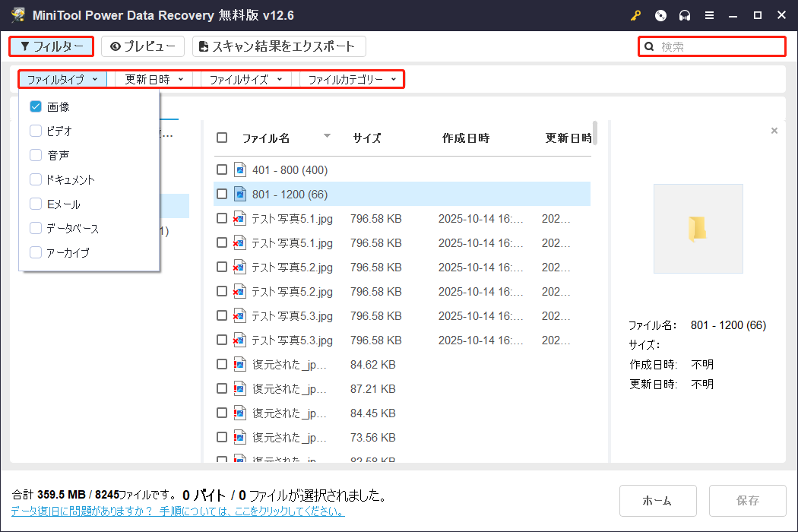The image size is (798, 532).
Task: Open the ファイルカテゴリー dropdown
Action: [x=350, y=79]
